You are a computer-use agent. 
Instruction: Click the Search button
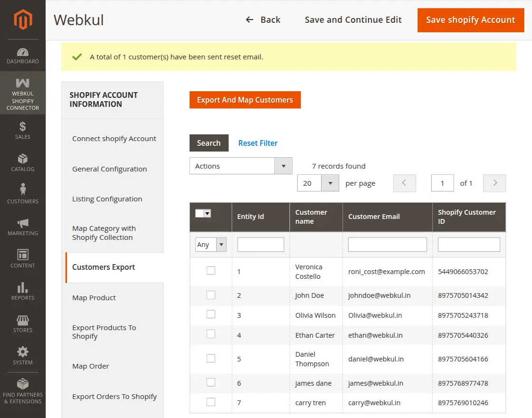pos(209,143)
